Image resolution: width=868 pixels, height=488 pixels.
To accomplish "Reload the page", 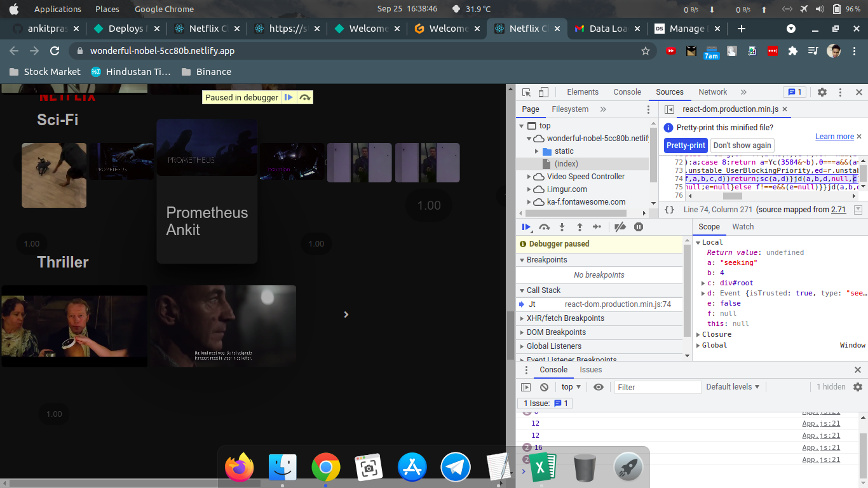I will [x=55, y=51].
